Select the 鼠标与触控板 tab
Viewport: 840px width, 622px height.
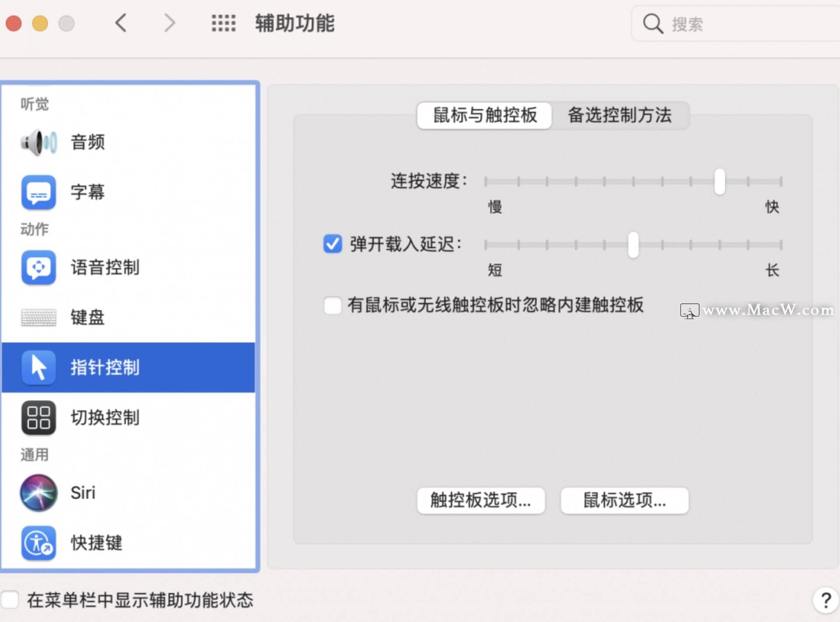pos(484,116)
